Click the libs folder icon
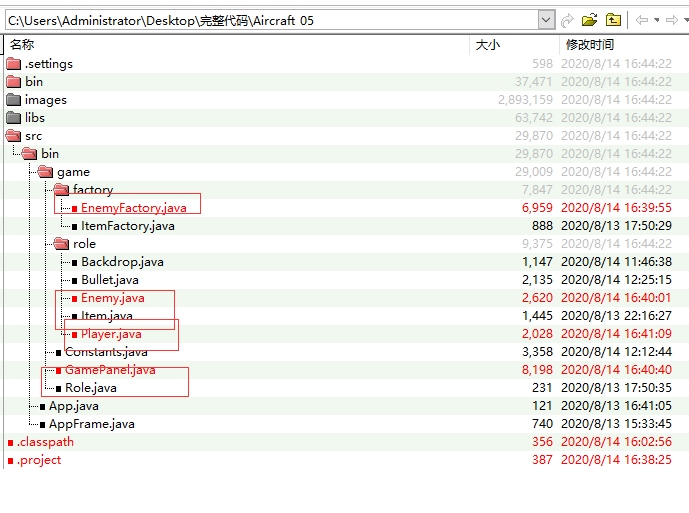The image size is (689, 513). click(x=14, y=118)
